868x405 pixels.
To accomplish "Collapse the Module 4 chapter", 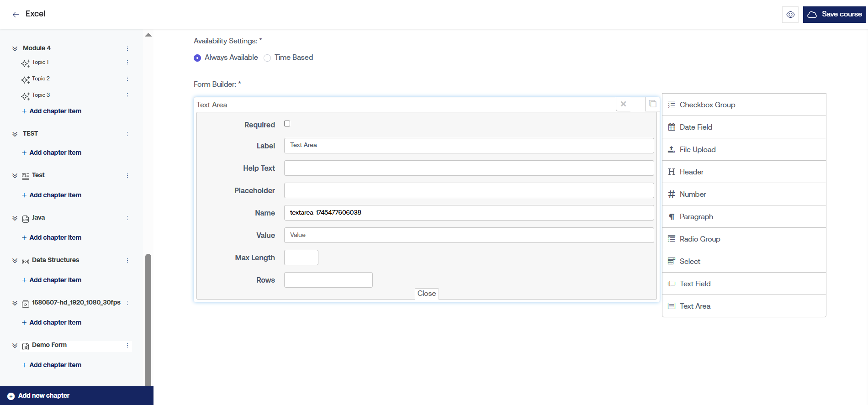I will (x=15, y=48).
